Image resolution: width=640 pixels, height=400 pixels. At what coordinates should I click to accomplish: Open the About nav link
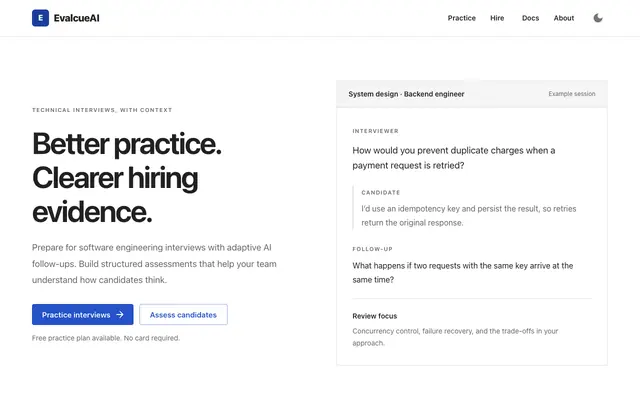coord(564,18)
